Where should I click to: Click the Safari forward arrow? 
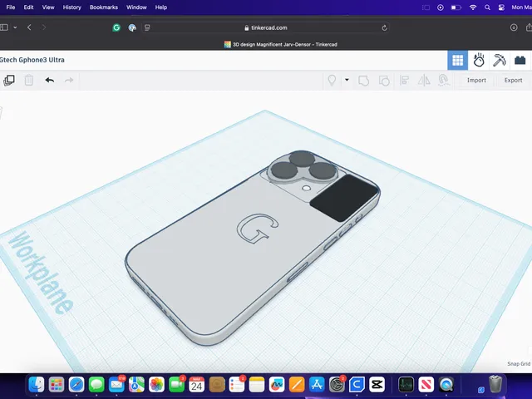[x=43, y=27]
